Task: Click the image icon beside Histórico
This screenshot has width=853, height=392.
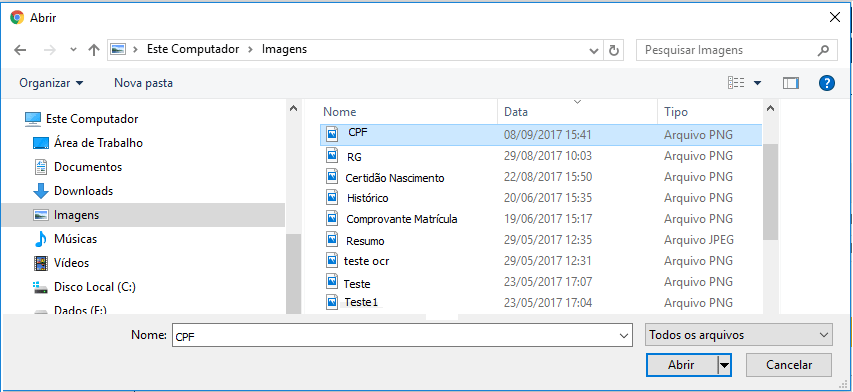Action: coord(333,197)
